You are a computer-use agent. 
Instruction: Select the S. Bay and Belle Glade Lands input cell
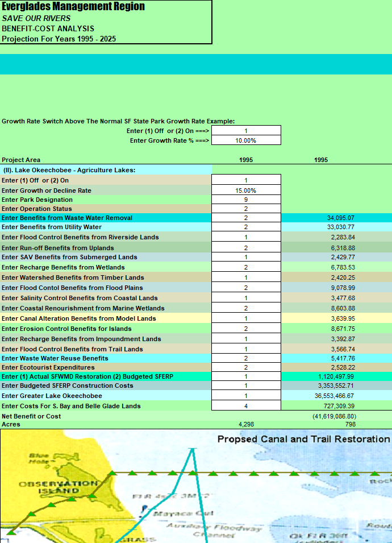(x=246, y=406)
